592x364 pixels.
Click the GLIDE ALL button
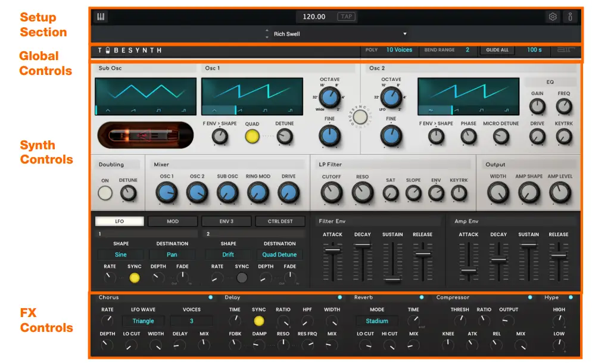[x=497, y=50]
